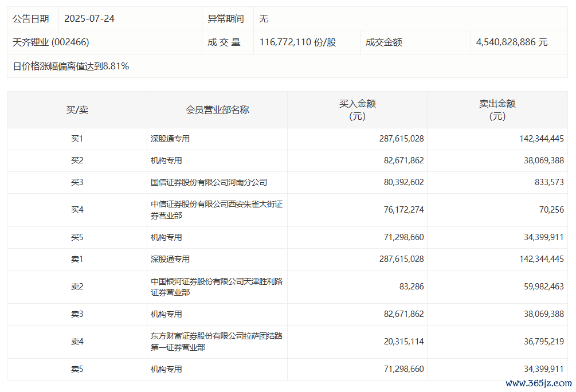
Task: Click the 成交量 value 116,772,110 份/股
Action: click(x=297, y=42)
